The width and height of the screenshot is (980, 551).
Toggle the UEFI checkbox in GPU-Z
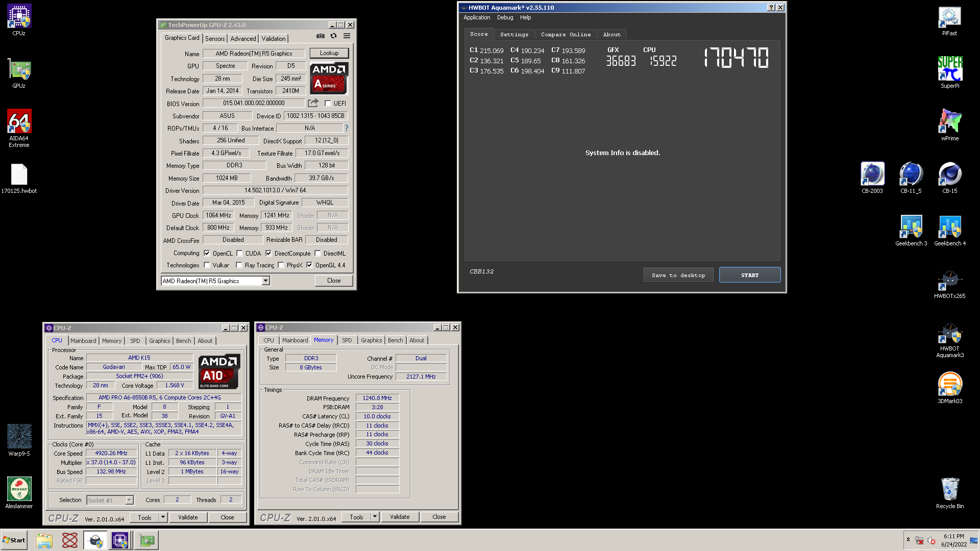click(x=328, y=104)
